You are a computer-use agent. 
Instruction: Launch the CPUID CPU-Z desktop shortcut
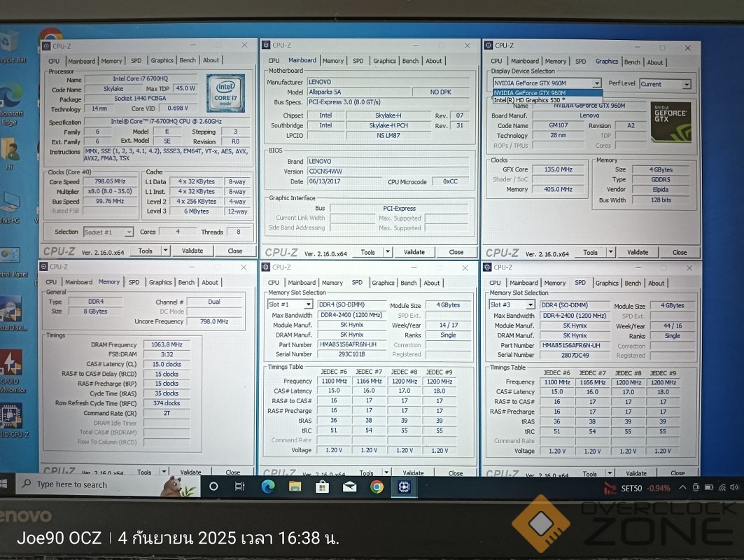tap(13, 420)
